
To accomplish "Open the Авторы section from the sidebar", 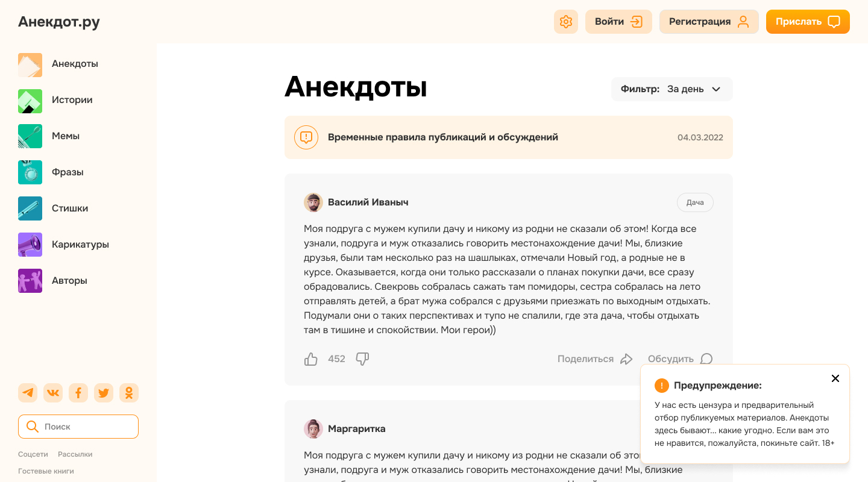I will tap(30, 281).
